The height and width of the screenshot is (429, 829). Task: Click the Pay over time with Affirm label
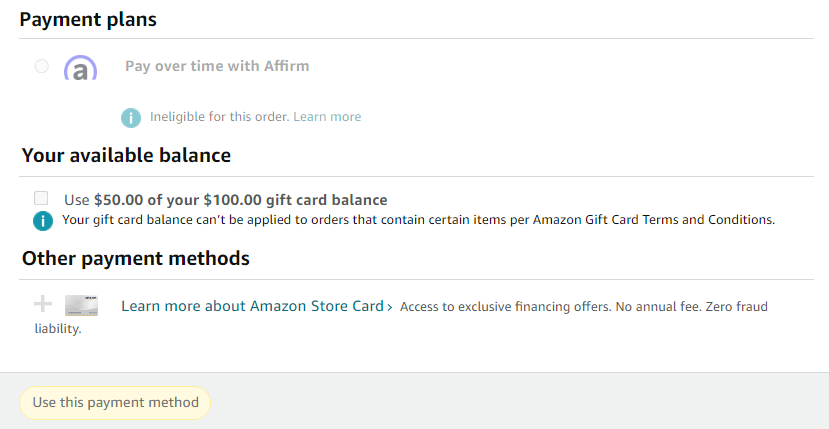(x=217, y=66)
